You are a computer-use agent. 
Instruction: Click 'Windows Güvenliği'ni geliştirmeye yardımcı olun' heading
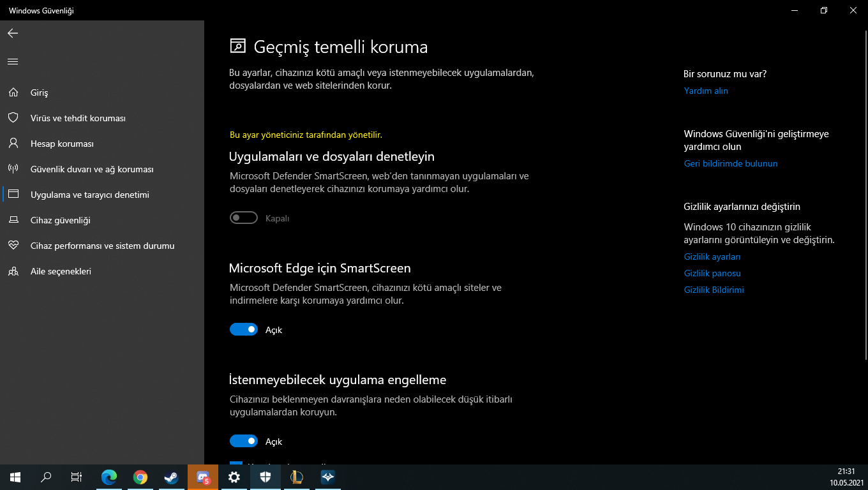pos(756,140)
